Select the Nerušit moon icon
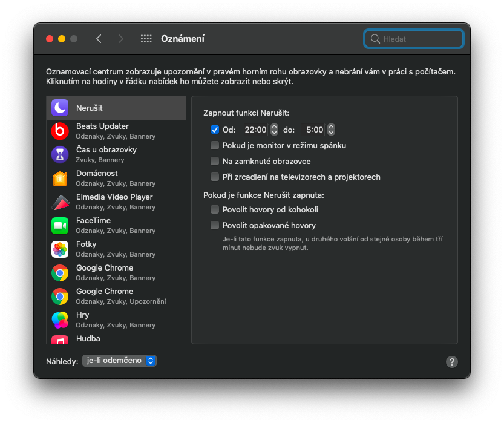Screen dimensions: 504x423 tap(60, 108)
